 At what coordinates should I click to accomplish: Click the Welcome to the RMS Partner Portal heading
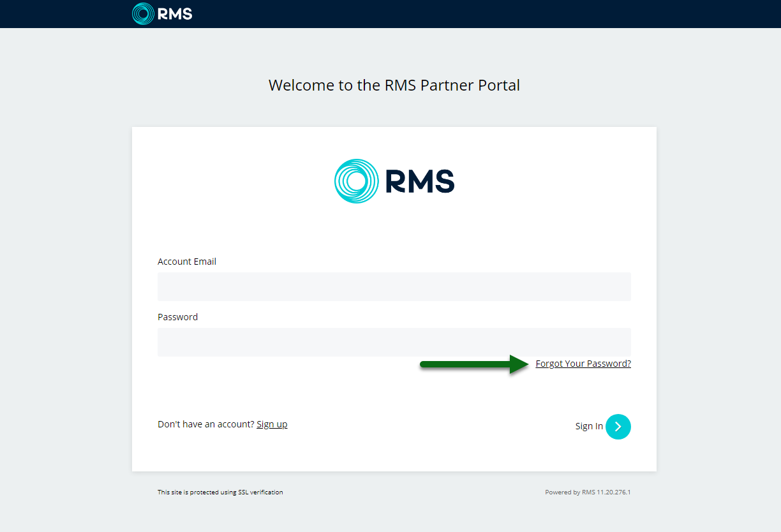point(394,85)
